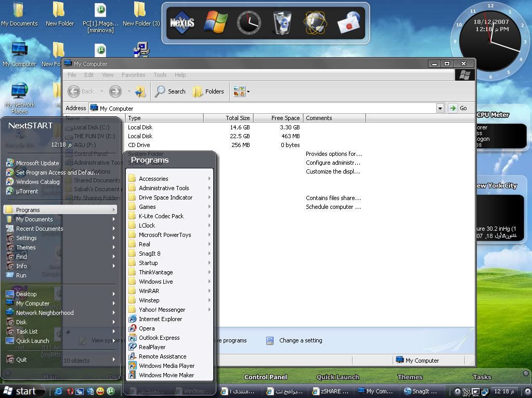Open the Themes shelf tab
Screen dimensions: 532x398
(x=410, y=377)
